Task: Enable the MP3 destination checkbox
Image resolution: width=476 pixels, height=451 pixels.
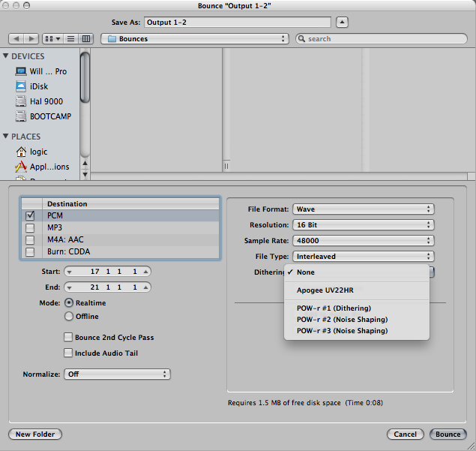Action: tap(30, 227)
